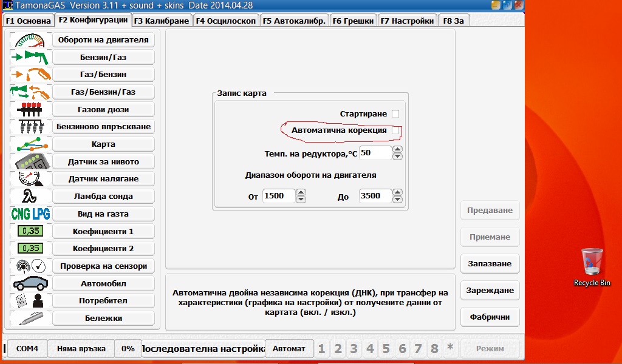Decrease the От RPM value
The width and height of the screenshot is (622, 364).
pos(301,200)
